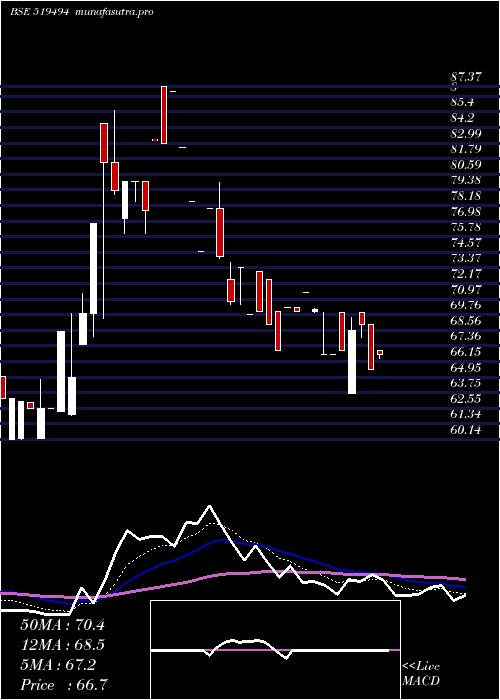Click the 80.59 price axis label

466,165
